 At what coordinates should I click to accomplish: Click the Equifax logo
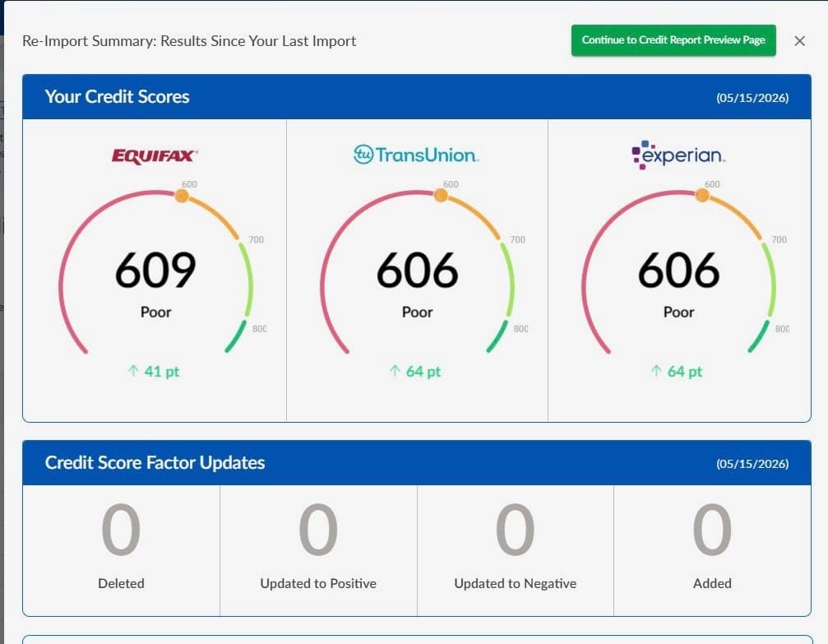[155, 155]
